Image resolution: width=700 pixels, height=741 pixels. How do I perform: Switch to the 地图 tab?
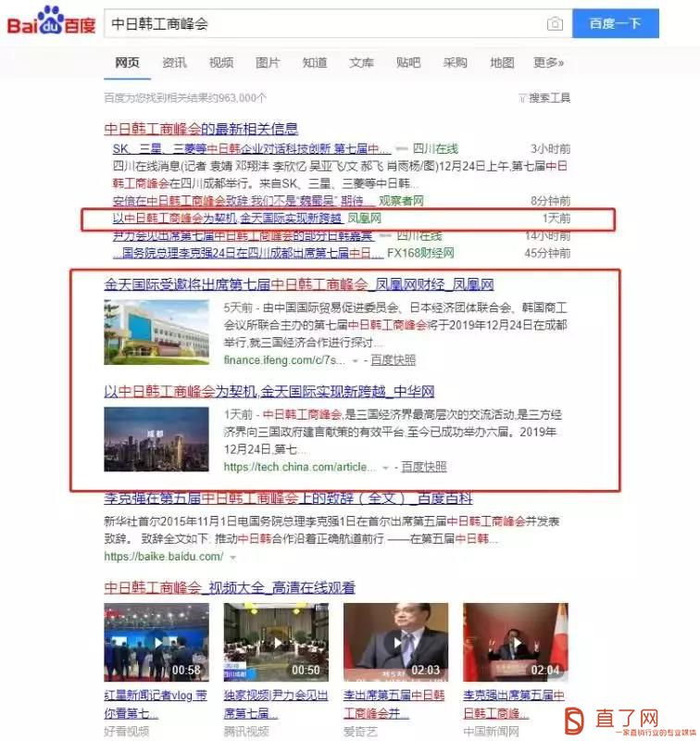coord(502,62)
